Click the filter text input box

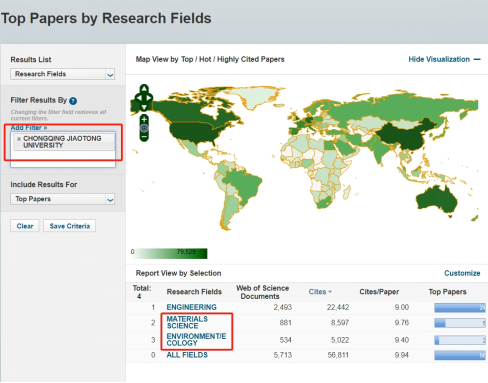point(63,158)
